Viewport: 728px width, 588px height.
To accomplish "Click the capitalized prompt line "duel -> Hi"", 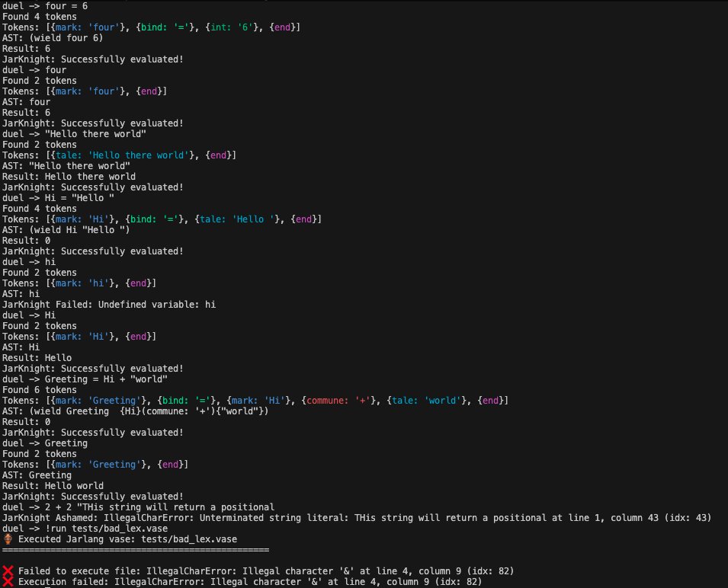I will pyautogui.click(x=29, y=315).
